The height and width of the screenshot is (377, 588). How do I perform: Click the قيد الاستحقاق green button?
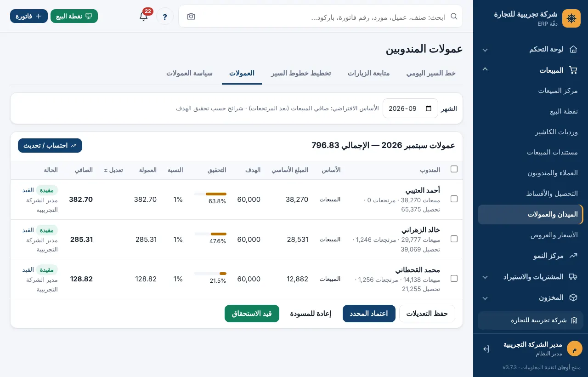(252, 314)
